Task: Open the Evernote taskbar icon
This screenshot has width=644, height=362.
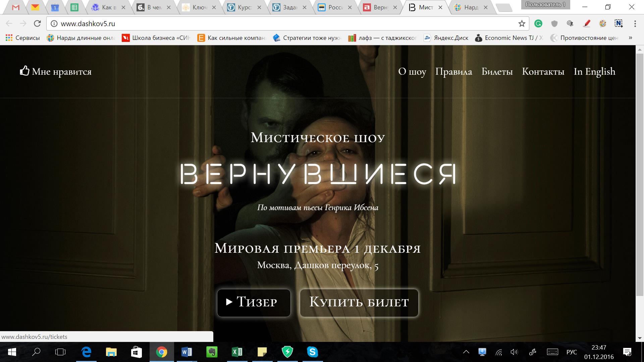Action: pos(212,352)
